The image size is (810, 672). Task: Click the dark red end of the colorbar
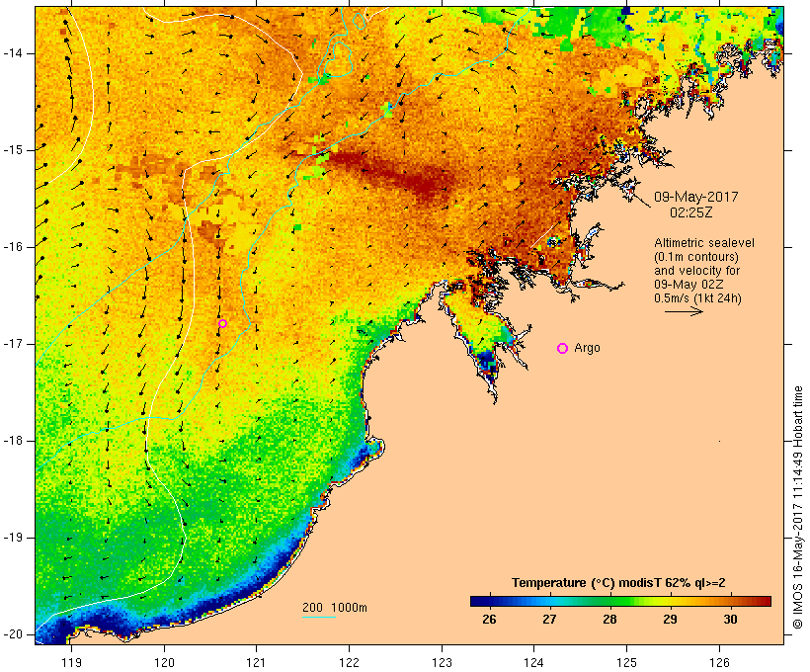click(x=764, y=601)
